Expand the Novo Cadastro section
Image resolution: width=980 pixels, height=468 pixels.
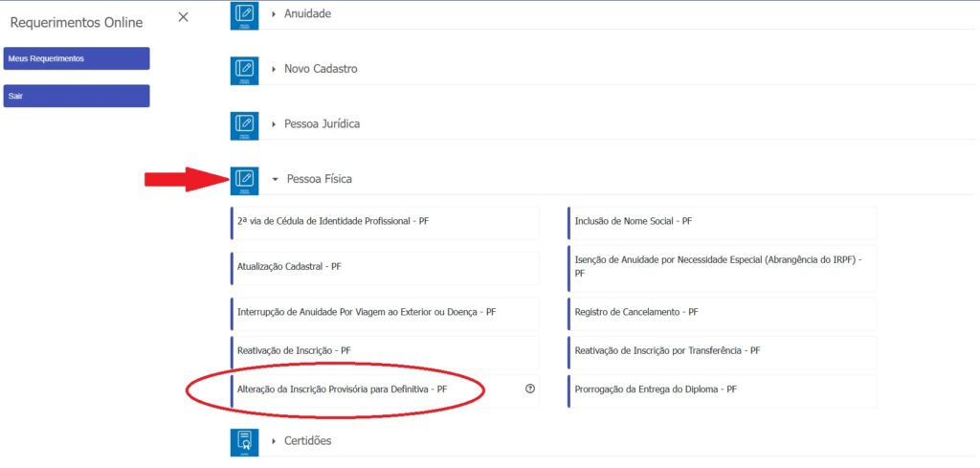320,70
